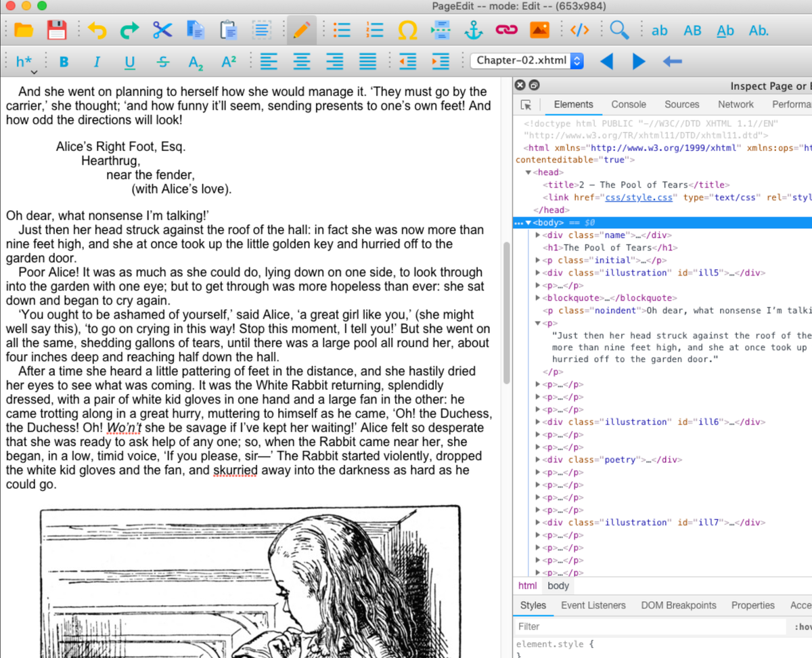Go to previous file with blue left triangle

(607, 62)
